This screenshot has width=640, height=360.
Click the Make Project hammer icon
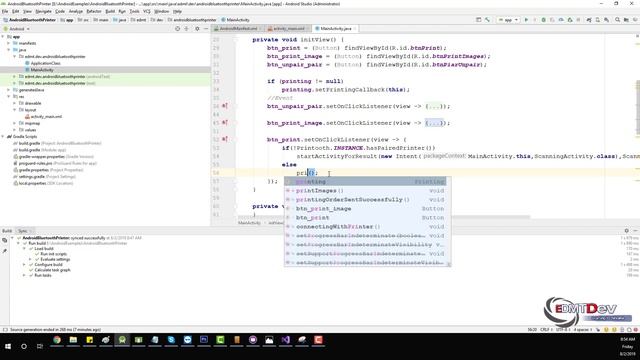point(487,20)
